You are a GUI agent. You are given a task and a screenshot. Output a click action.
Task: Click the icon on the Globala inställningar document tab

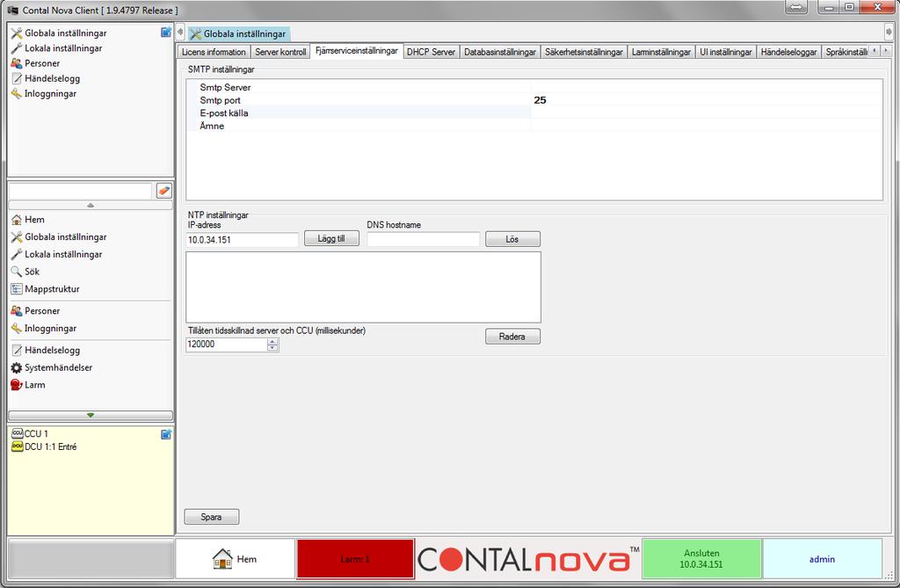196,34
